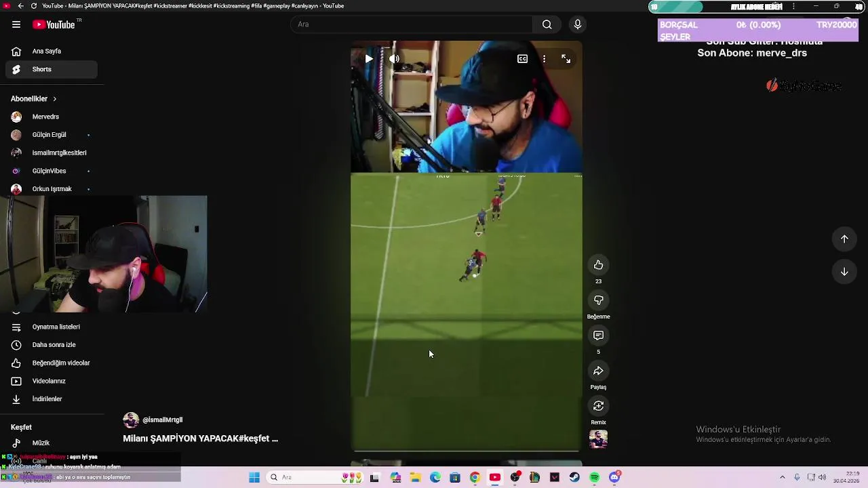This screenshot has height=488, width=868.
Task: Open Müzik under Keşfet
Action: tap(52, 443)
